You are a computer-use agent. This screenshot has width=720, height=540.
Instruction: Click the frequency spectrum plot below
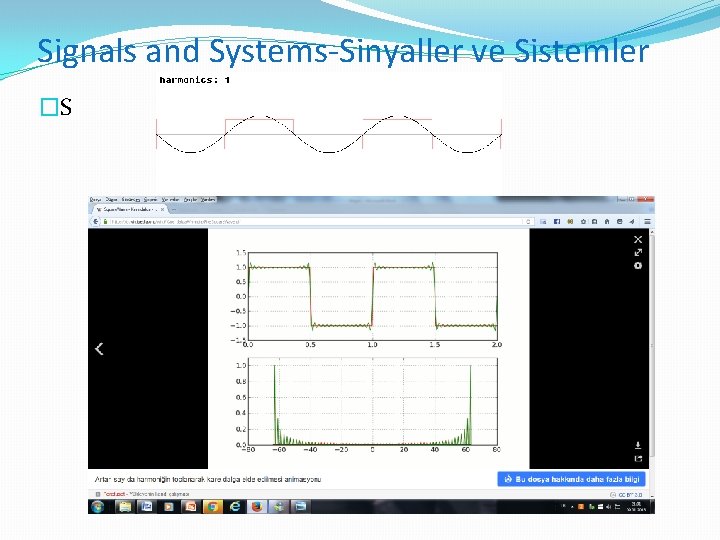click(x=372, y=402)
